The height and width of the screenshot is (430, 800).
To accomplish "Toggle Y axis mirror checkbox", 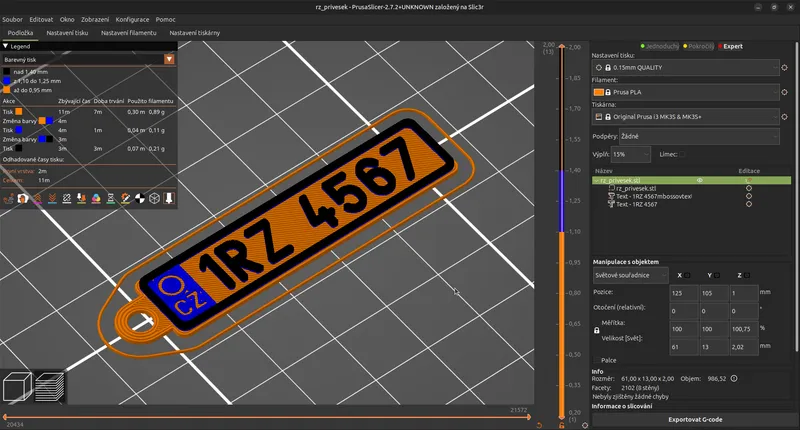I will 717,275.
